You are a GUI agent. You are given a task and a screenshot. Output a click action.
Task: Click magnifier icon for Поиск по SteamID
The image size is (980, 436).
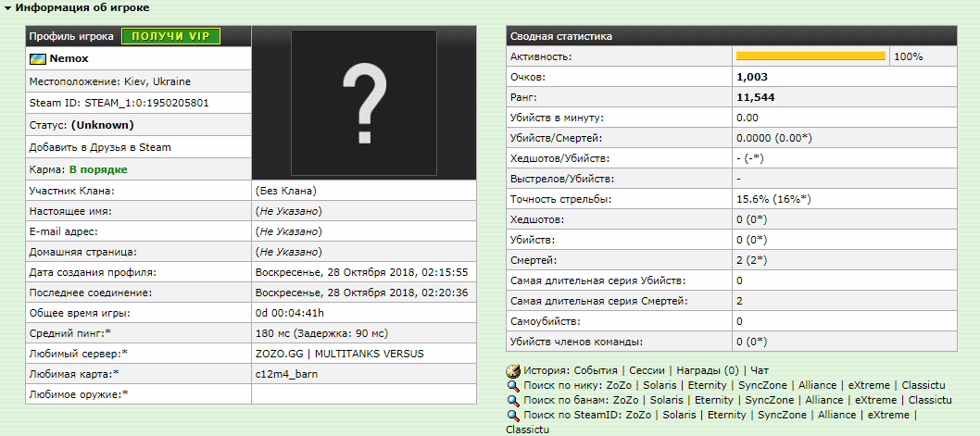coord(513,416)
